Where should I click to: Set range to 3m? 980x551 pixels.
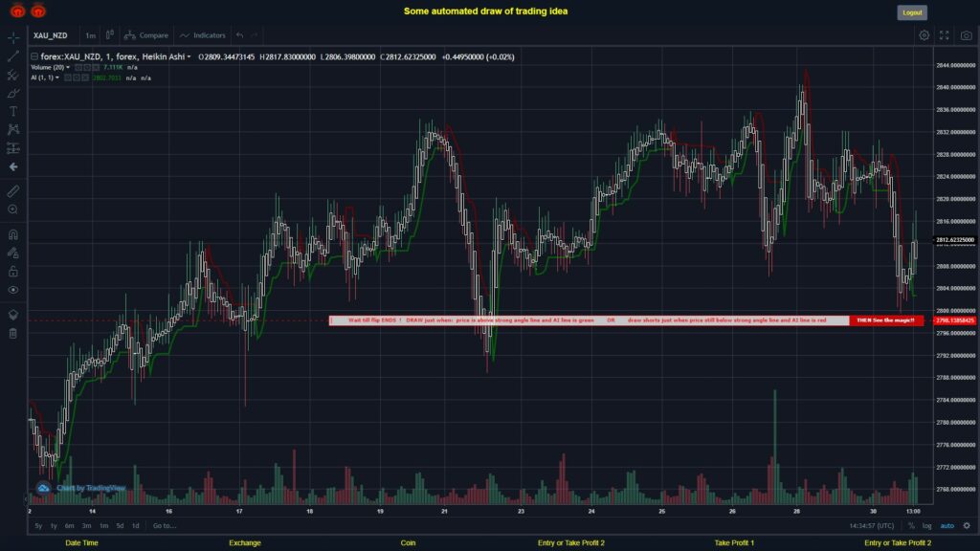point(87,526)
